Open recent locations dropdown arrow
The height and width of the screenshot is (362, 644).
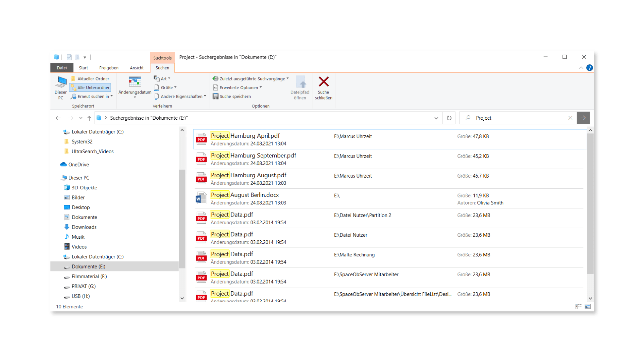tap(81, 118)
